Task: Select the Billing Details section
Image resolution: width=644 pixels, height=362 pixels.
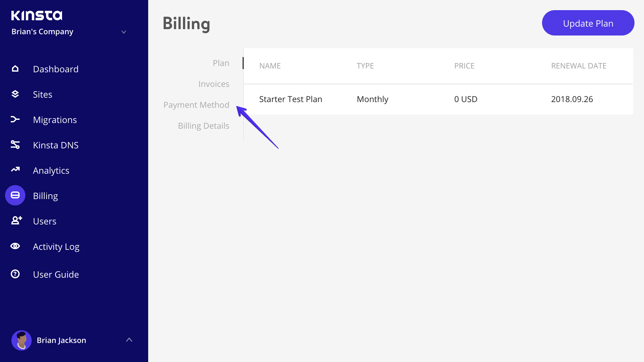Action: tap(204, 126)
